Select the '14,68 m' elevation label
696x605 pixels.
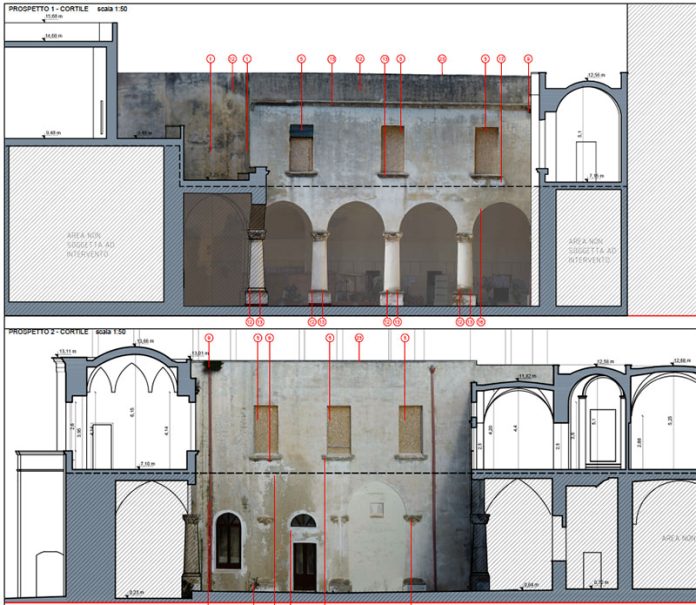click(x=55, y=36)
